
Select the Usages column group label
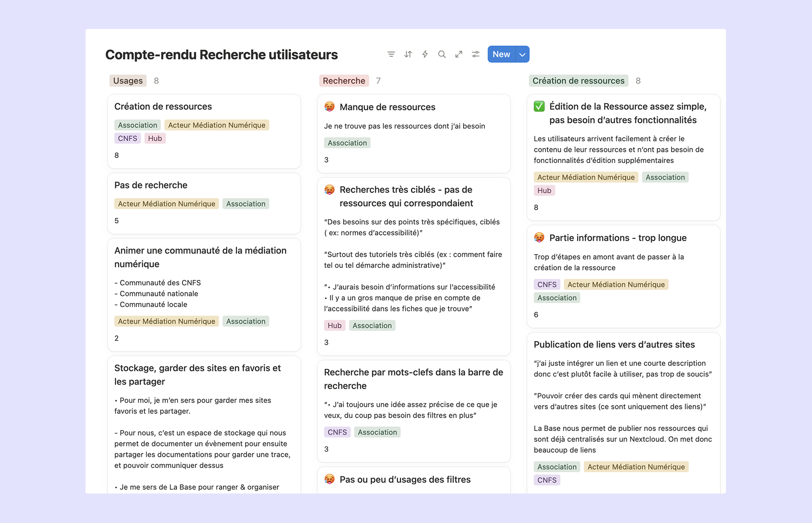pyautogui.click(x=128, y=81)
